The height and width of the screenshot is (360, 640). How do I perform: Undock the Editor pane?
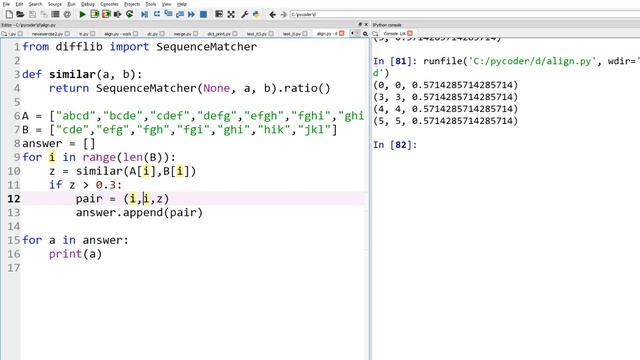360,25
